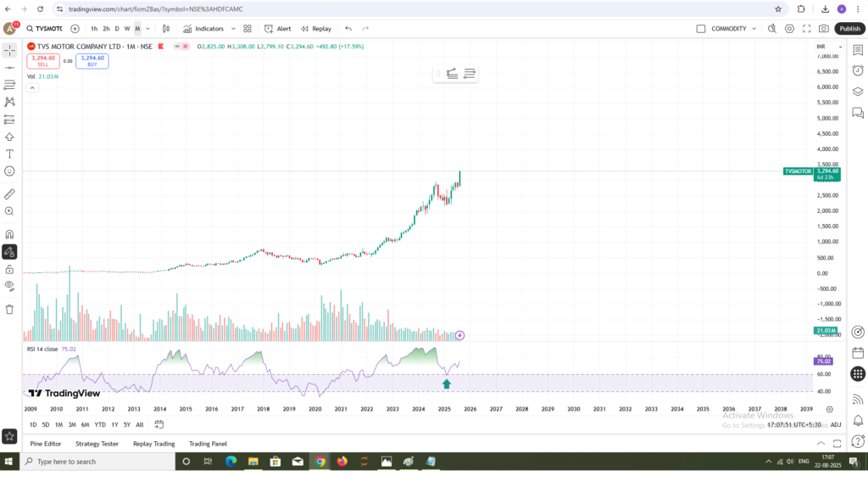This screenshot has width=868, height=504.
Task: Open the alerts clock panel
Action: point(858,70)
